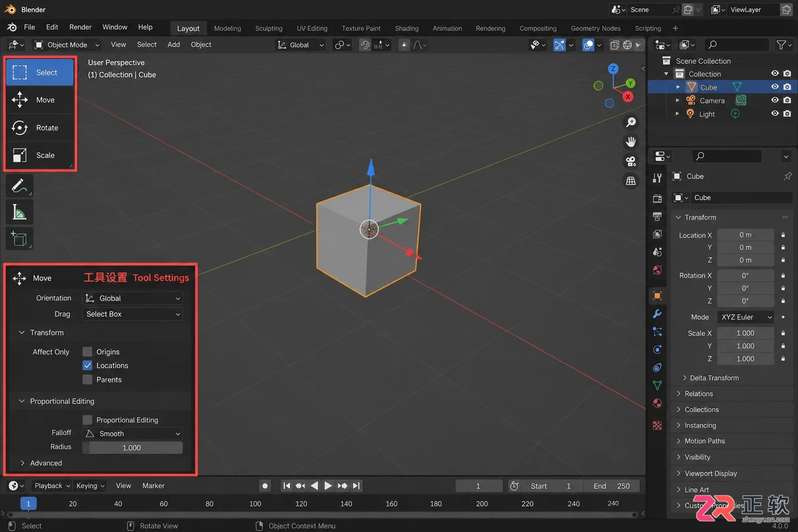The width and height of the screenshot is (798, 532).
Task: Click the auto keying record button
Action: [265, 486]
